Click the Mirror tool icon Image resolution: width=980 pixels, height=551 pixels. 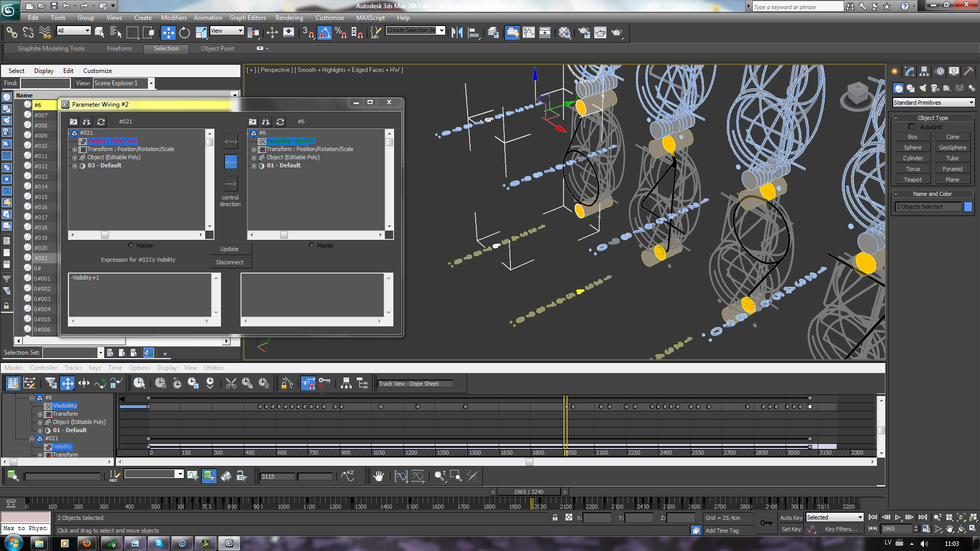[457, 33]
